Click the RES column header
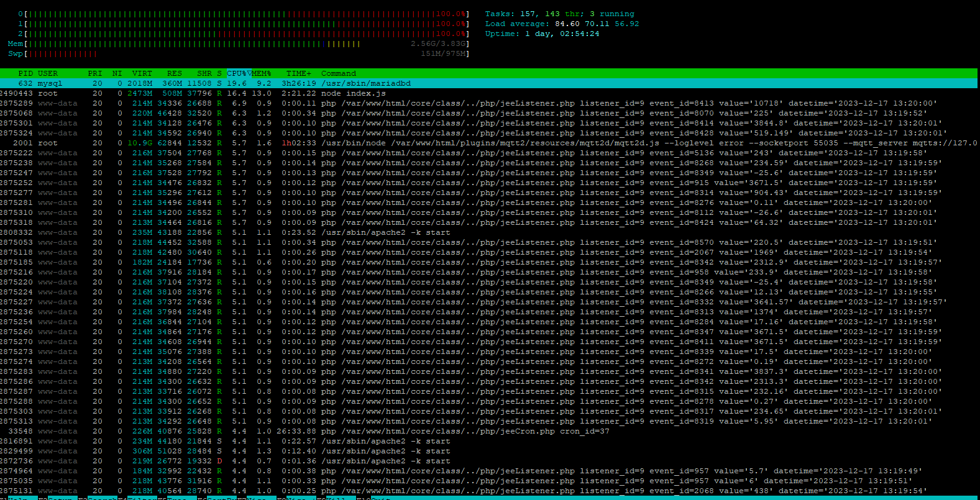This screenshot has height=500, width=980. [x=175, y=73]
